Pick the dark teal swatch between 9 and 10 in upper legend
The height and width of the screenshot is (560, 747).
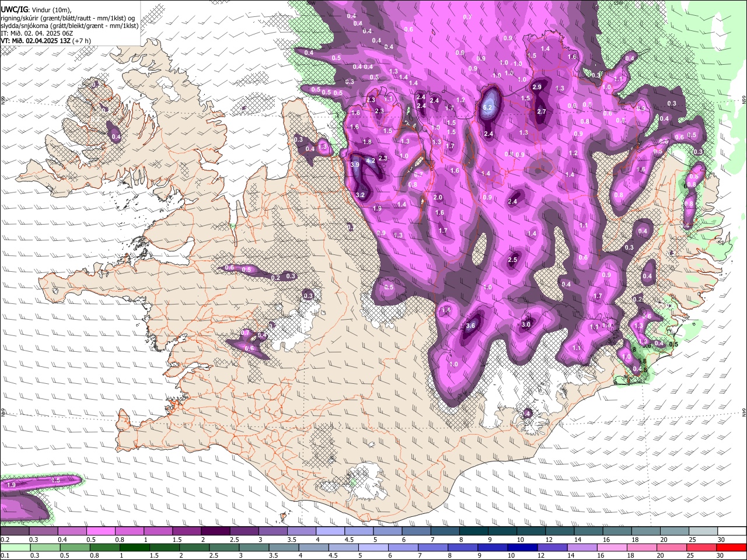(502, 531)
